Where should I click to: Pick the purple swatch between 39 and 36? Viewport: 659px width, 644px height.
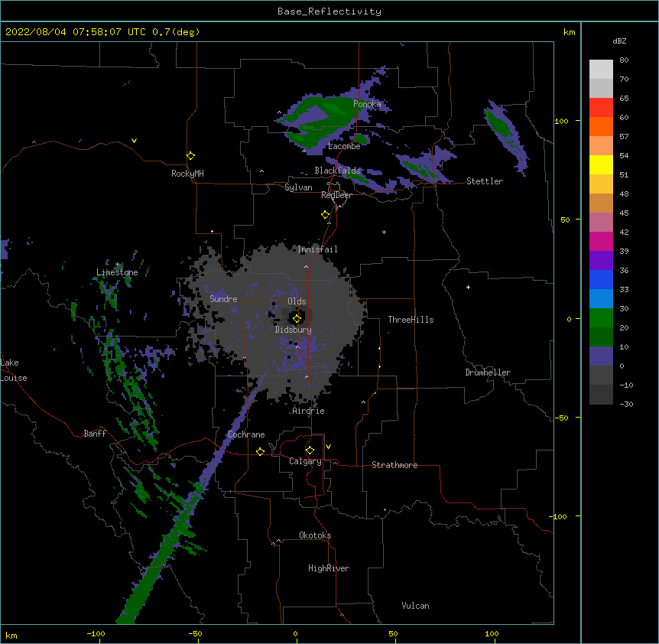pyautogui.click(x=601, y=261)
